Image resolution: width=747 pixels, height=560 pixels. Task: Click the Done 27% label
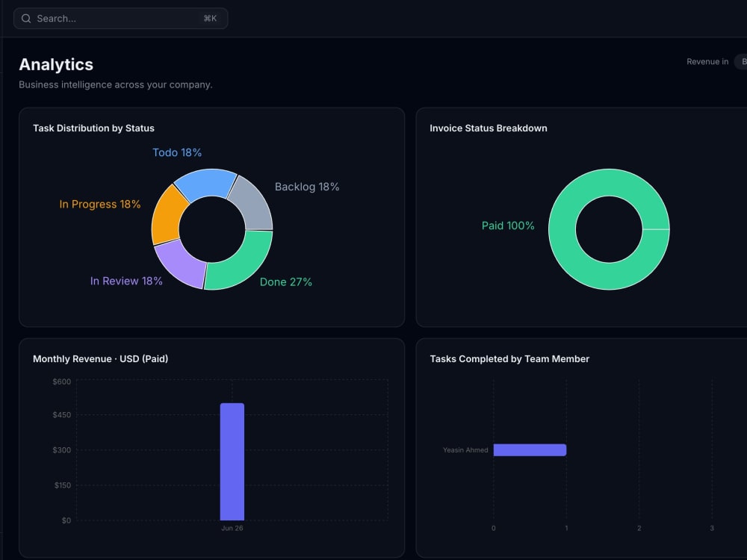286,282
